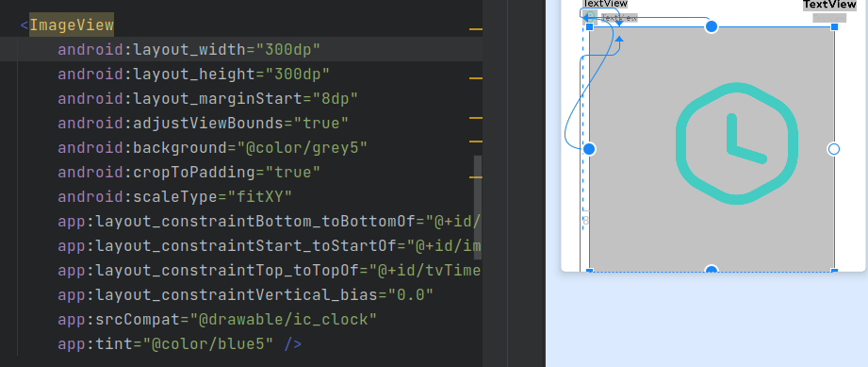Click the warning stripe beside the cropToPadding line
The image size is (868, 367).
pyautogui.click(x=476, y=177)
